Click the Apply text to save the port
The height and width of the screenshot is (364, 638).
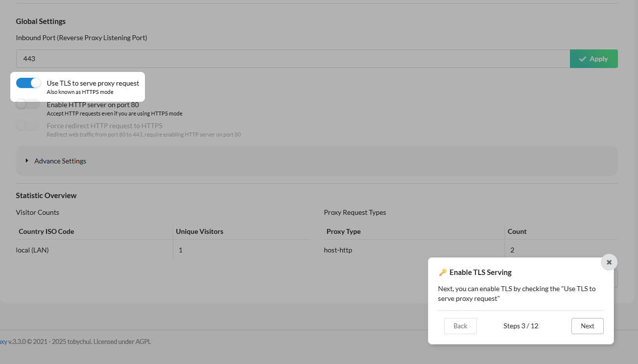pyautogui.click(x=599, y=59)
